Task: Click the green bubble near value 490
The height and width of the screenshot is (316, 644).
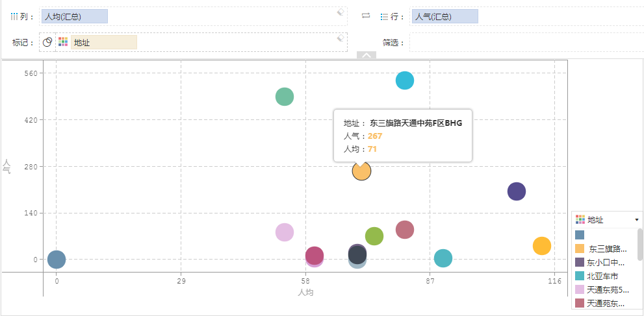Action: 284,97
